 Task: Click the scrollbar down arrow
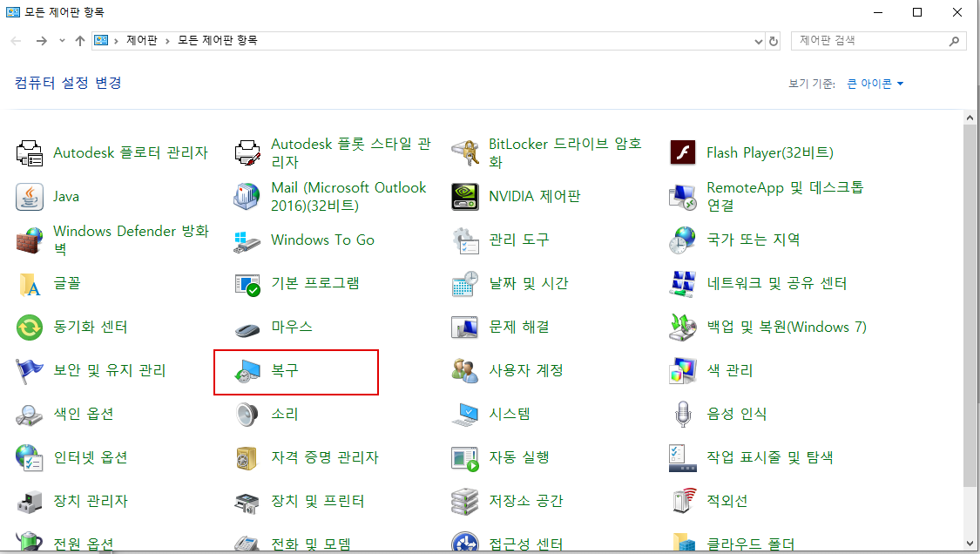click(x=970, y=544)
